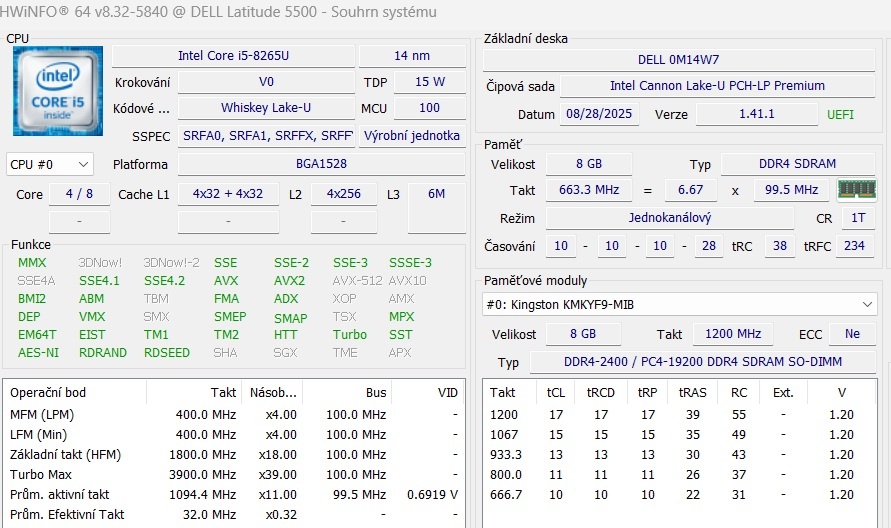The height and width of the screenshot is (528, 891).
Task: Click the green memory module icon
Action: [856, 190]
